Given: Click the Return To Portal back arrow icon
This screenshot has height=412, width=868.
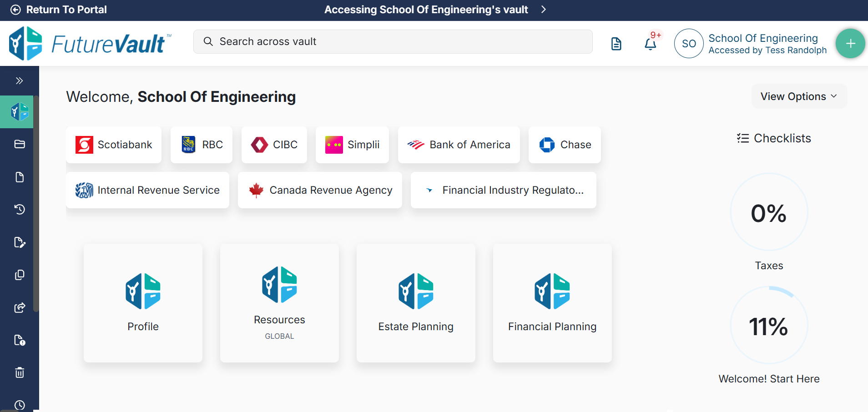Looking at the screenshot, I should coord(15,10).
